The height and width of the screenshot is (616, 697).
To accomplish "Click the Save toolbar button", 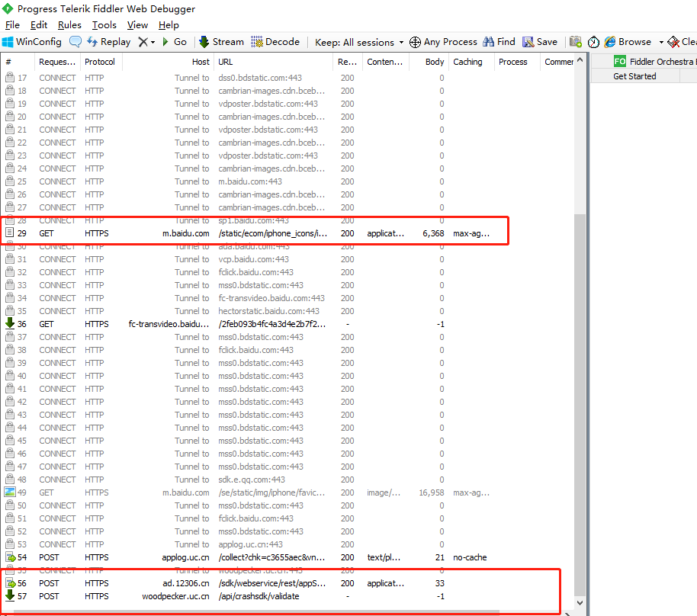I will 540,42.
